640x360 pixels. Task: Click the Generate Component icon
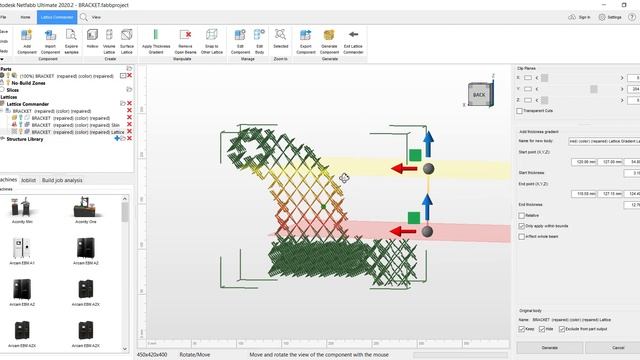[329, 35]
